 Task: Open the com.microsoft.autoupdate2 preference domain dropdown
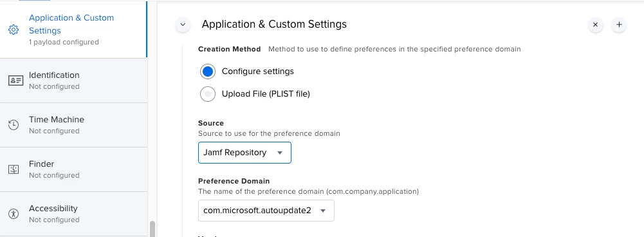coord(266,211)
